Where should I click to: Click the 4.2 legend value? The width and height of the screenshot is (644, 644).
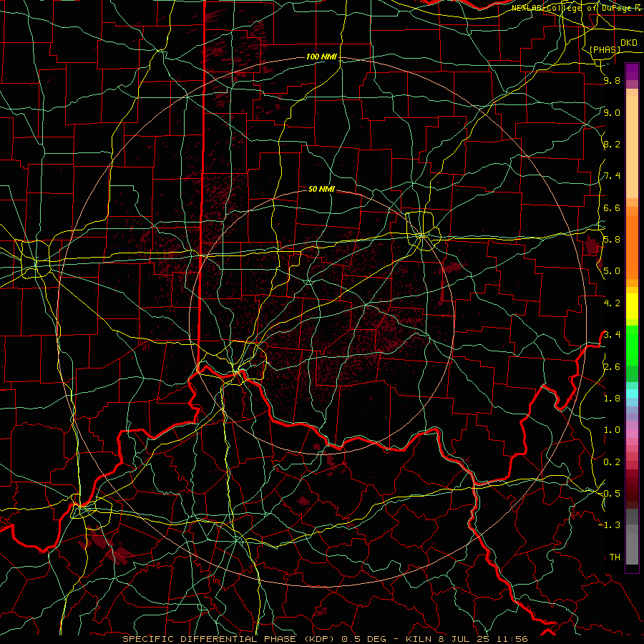pyautogui.click(x=612, y=303)
